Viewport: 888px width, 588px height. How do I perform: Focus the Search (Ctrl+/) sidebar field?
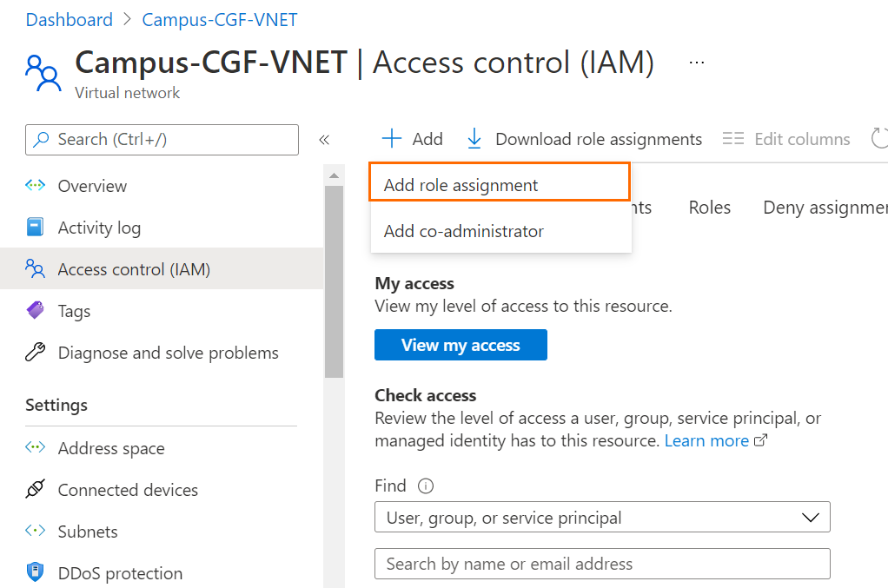(x=162, y=140)
